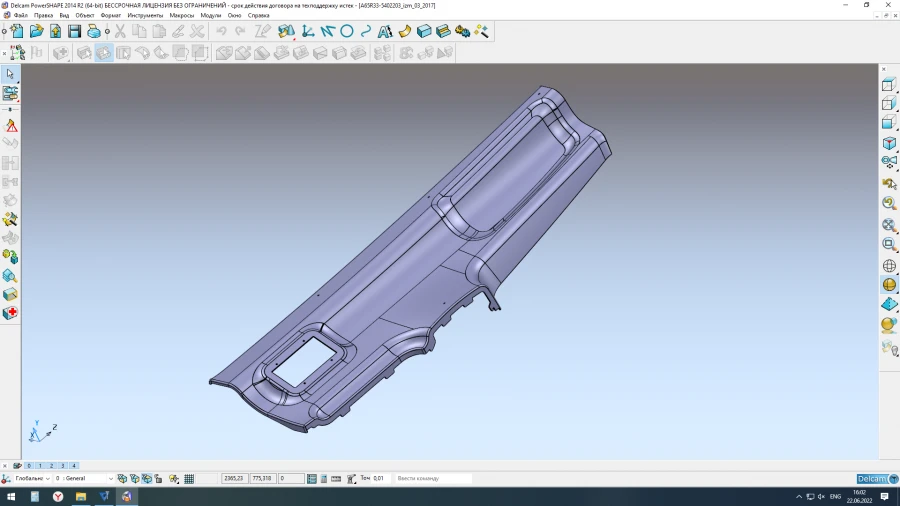900x506 pixels.
Task: Toggle shaded view mode on right toolbar
Action: pos(889,285)
